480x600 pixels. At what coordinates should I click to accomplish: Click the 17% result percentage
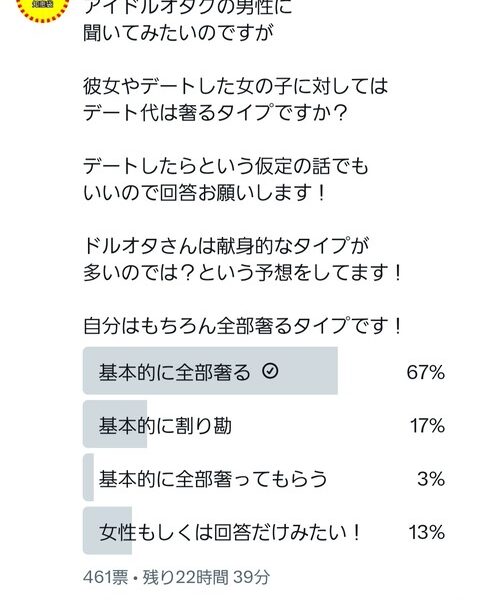point(427,426)
